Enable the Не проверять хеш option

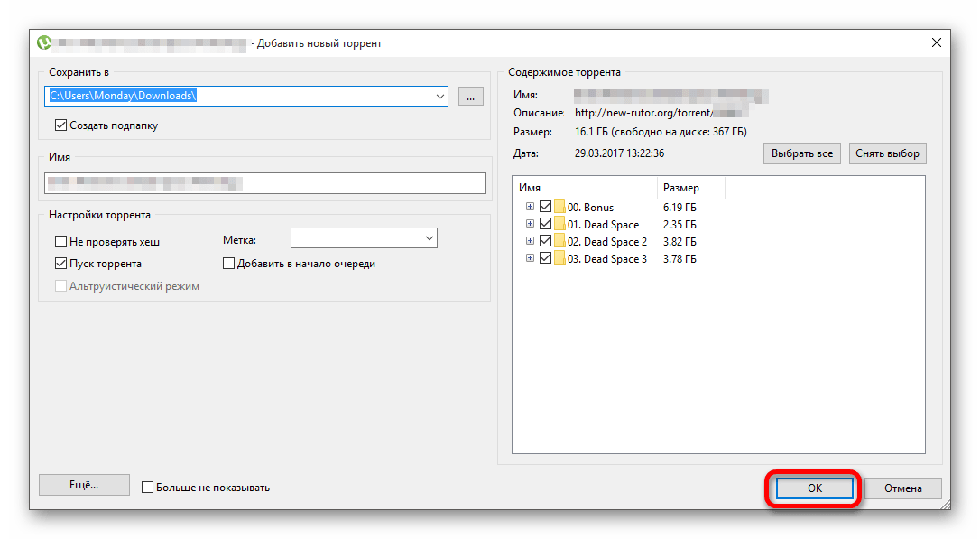(x=61, y=242)
